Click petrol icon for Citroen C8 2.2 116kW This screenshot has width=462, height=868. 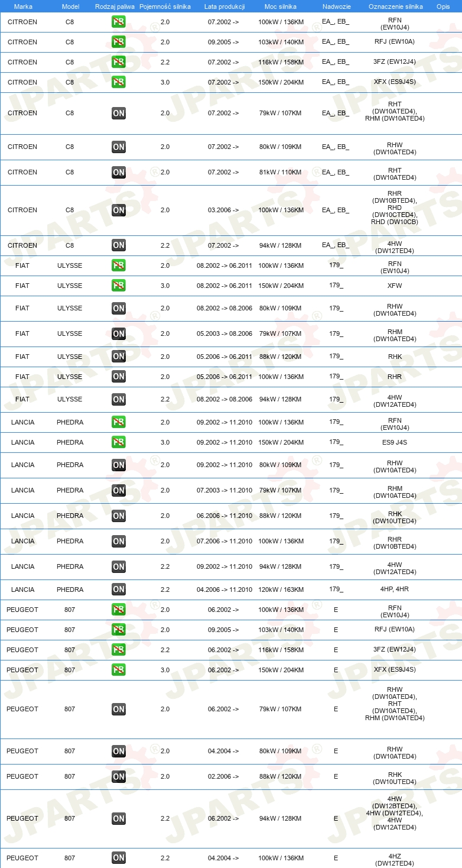(119, 62)
